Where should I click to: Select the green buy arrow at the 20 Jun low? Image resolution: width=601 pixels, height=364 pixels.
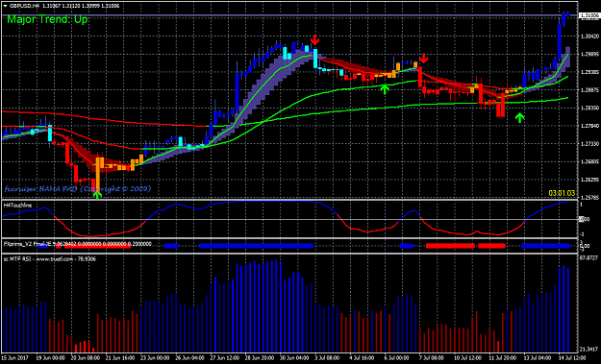98,195
